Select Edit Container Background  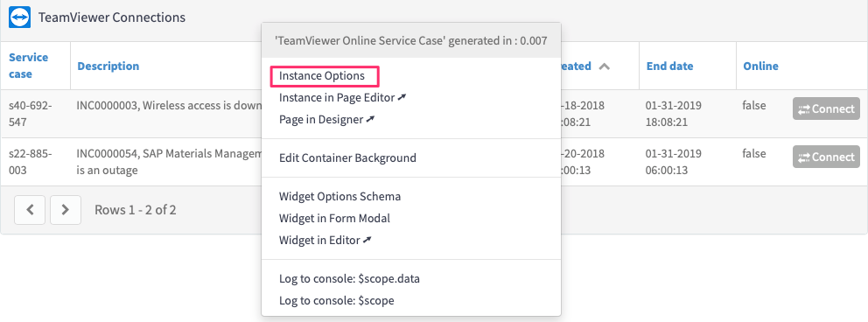(347, 157)
